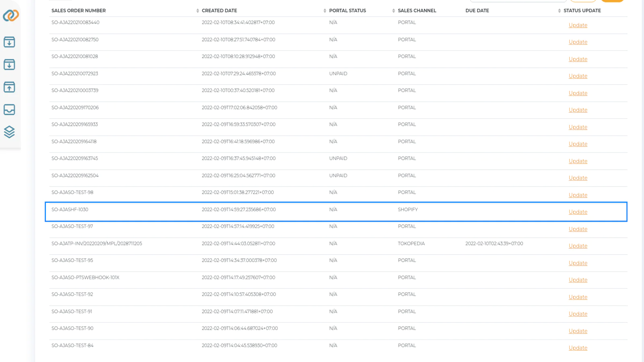
Task: Click the orange button at top right
Action: tap(612, 1)
